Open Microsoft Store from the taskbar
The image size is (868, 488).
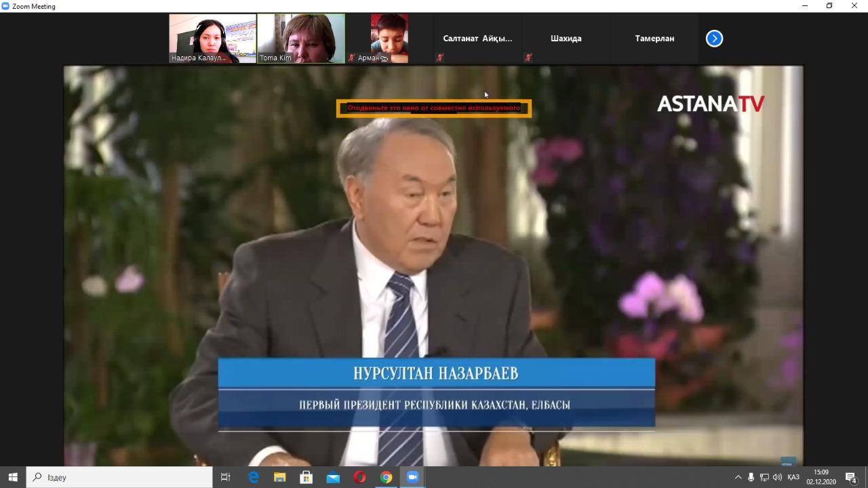click(306, 477)
